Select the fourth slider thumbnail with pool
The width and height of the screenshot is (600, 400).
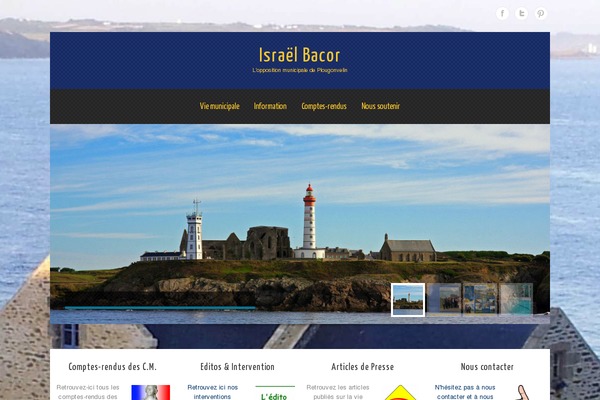[x=516, y=299]
